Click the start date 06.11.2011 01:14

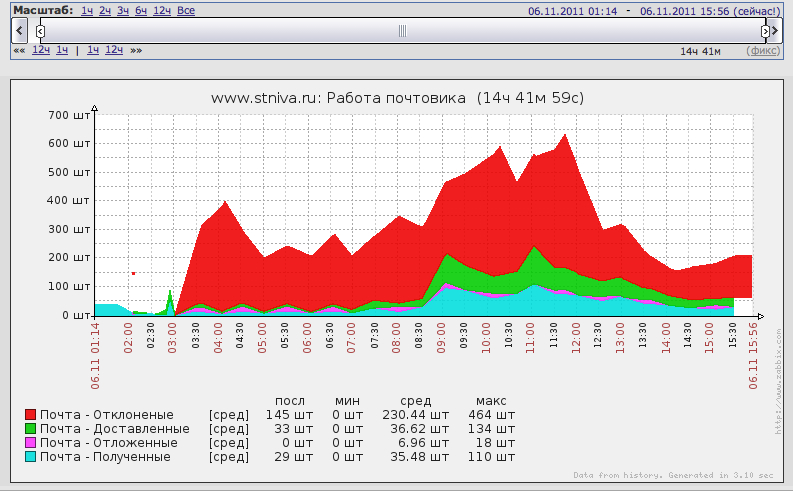coord(572,11)
